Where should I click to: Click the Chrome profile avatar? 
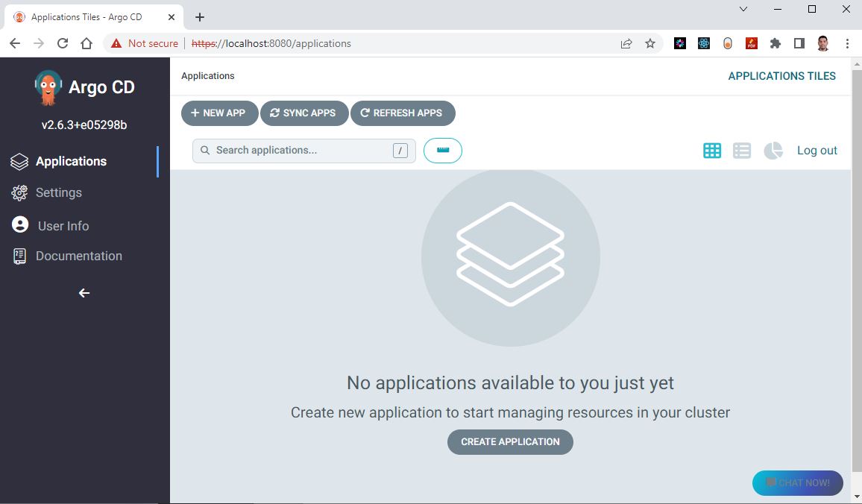click(823, 43)
